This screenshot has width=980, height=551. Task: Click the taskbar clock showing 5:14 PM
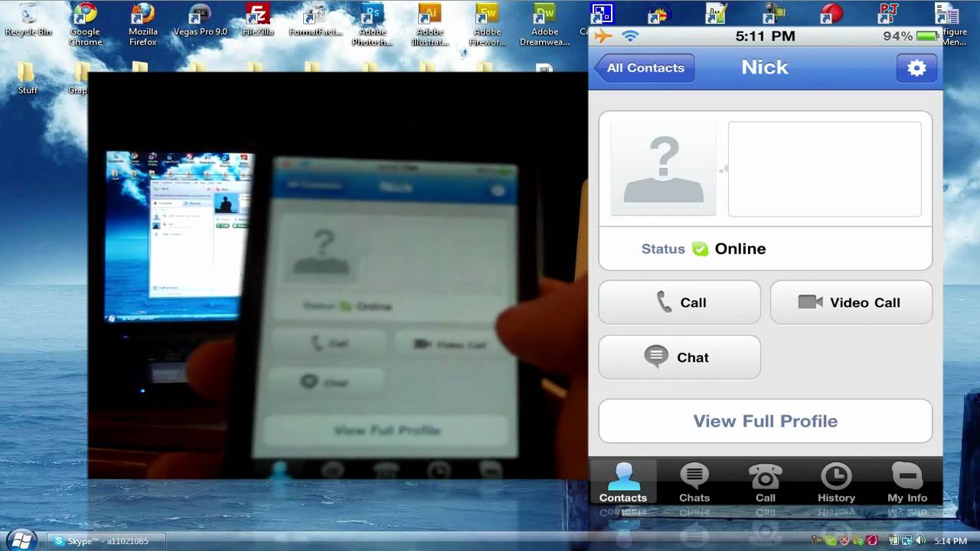pos(950,541)
